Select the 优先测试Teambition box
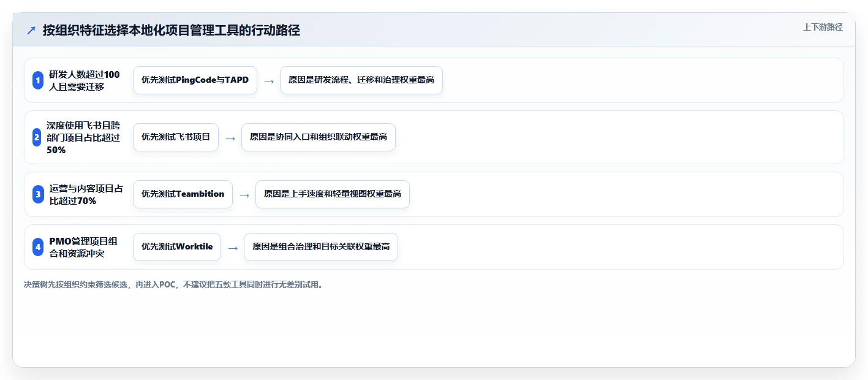This screenshot has height=380, width=868. point(183,194)
